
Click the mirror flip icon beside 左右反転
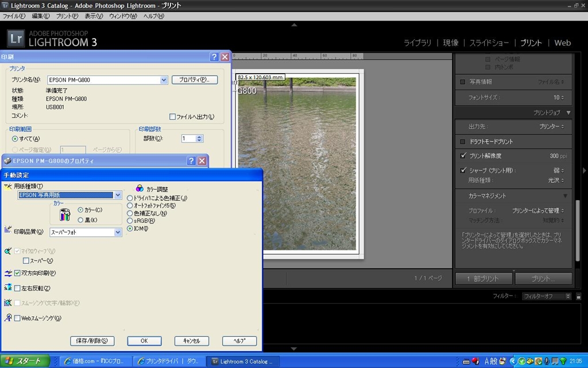coord(8,287)
